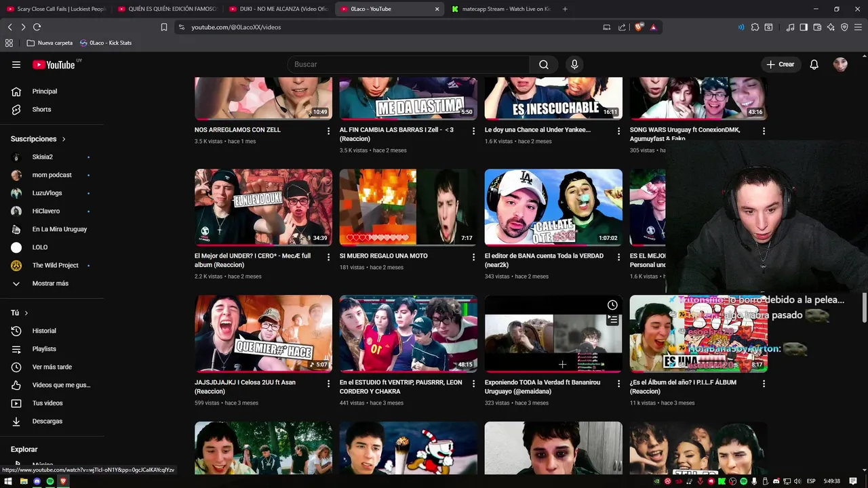
Task: Open options for JAJSJDJAJKJ Celosa 2UU video
Action: click(329, 384)
